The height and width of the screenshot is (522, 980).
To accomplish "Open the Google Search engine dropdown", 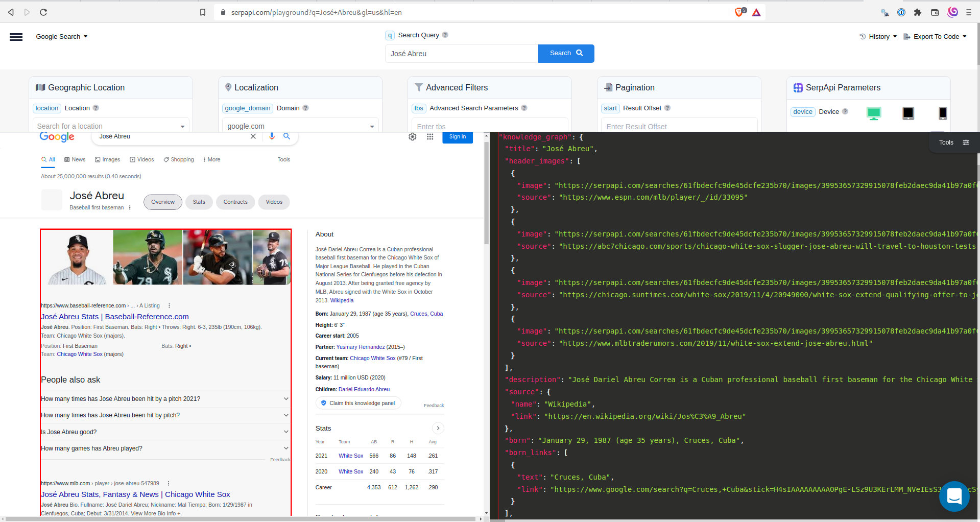I will 62,37.
